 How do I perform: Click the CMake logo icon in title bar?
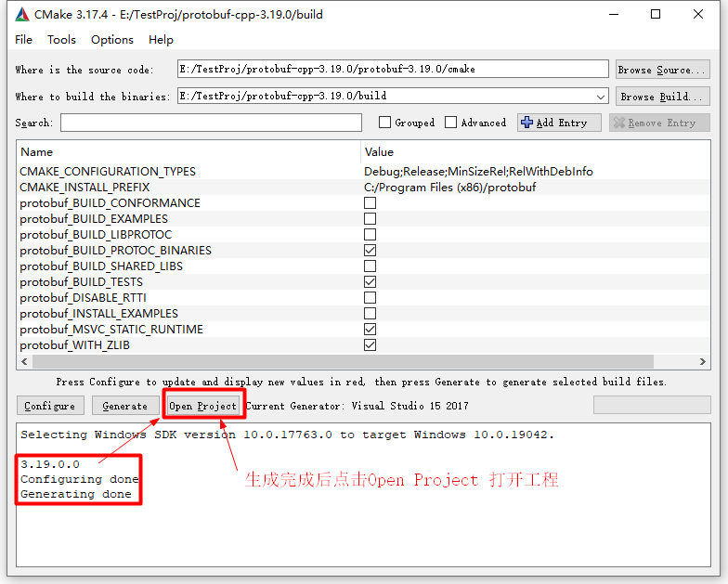22,15
